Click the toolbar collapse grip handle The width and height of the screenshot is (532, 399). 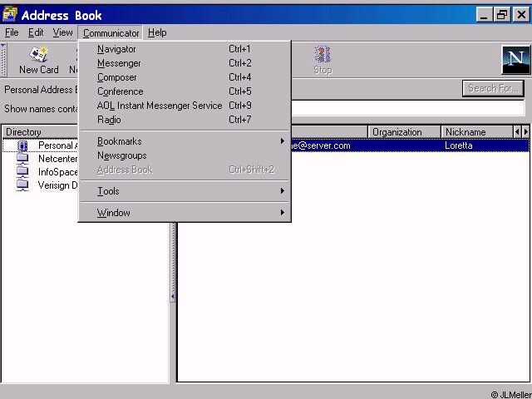tap(3, 60)
